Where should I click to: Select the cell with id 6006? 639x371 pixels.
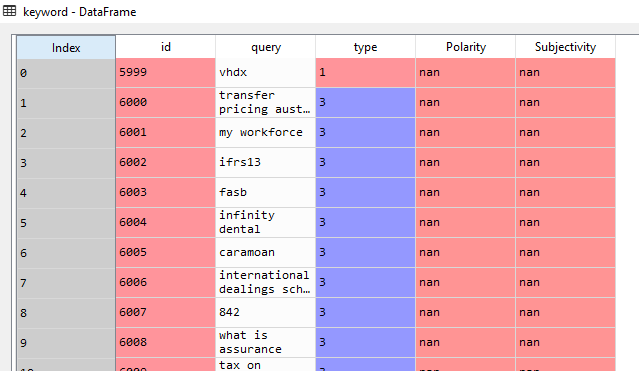tap(165, 283)
